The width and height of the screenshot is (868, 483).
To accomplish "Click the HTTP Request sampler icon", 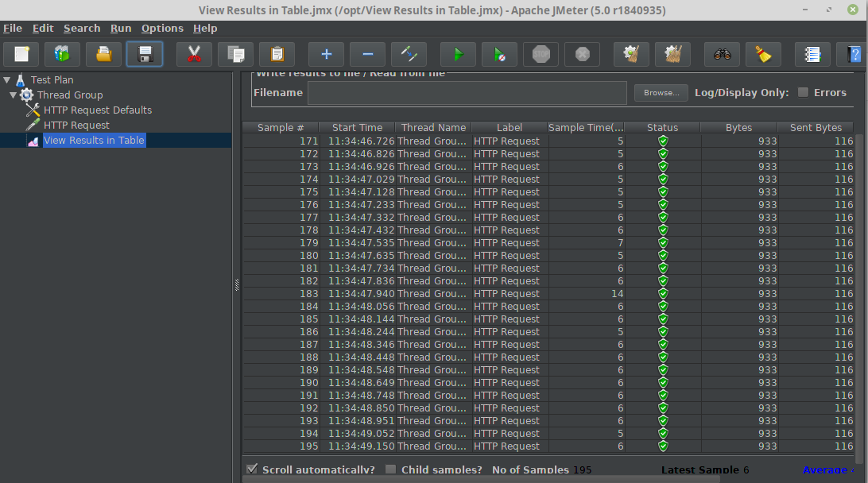I will 33,125.
